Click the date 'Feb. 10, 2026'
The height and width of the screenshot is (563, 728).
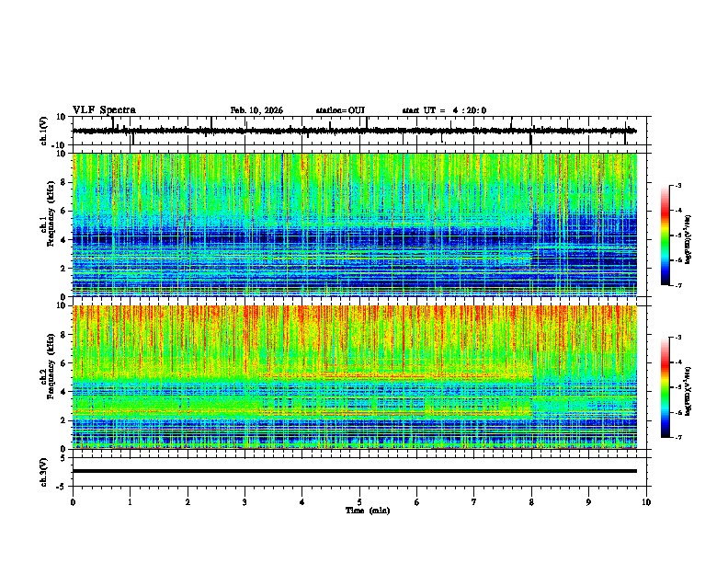[x=256, y=110]
